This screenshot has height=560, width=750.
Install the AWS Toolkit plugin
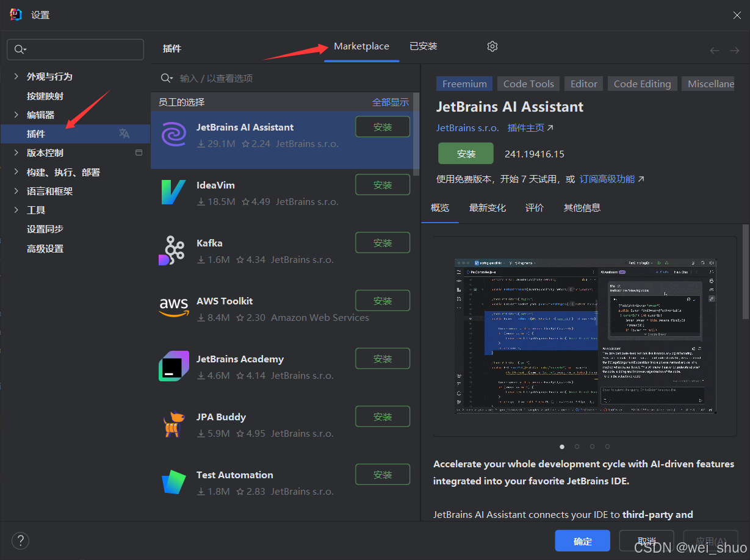click(x=383, y=301)
